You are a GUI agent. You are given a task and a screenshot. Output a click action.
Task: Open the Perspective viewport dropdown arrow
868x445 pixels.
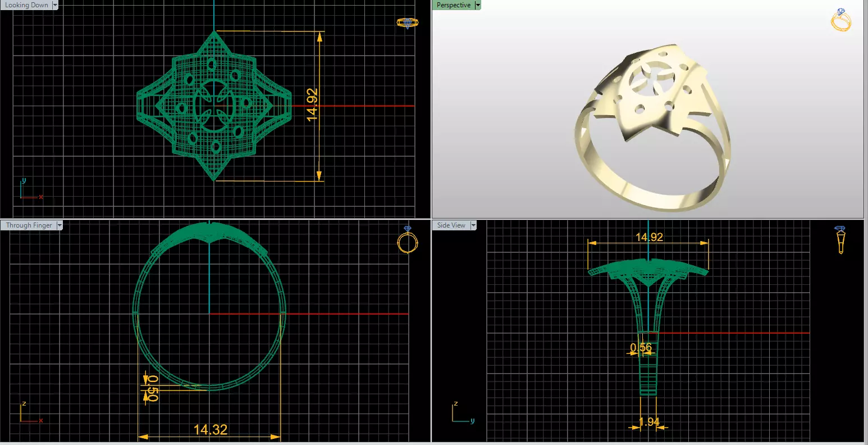click(478, 5)
